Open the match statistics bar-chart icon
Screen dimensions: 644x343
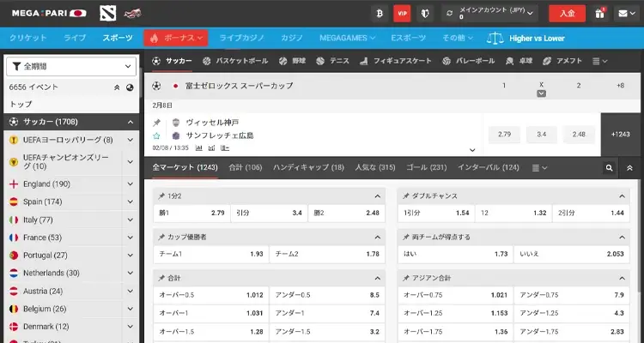[199, 147]
